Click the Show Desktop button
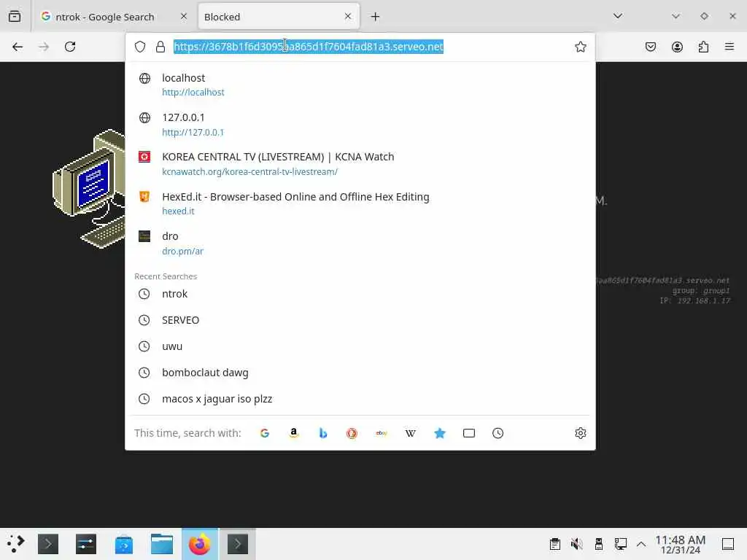This screenshot has width=747, height=560. 728,544
